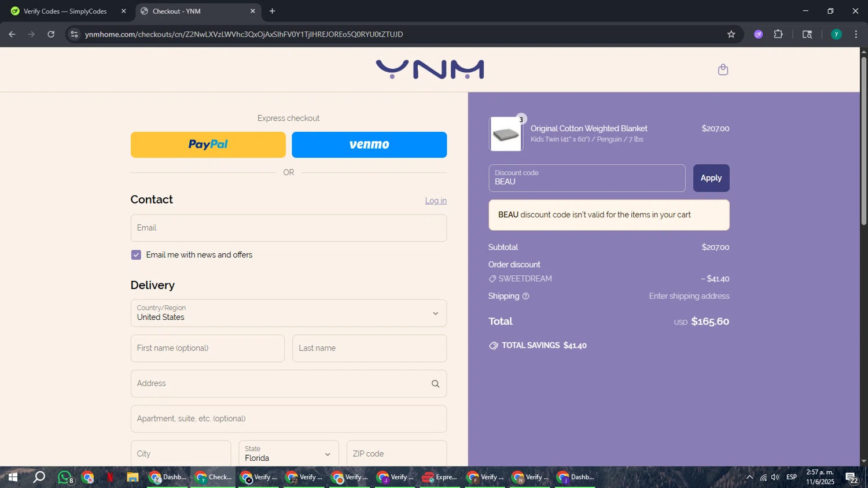Click the total price $165.60
This screenshot has width=868, height=488.
click(710, 321)
